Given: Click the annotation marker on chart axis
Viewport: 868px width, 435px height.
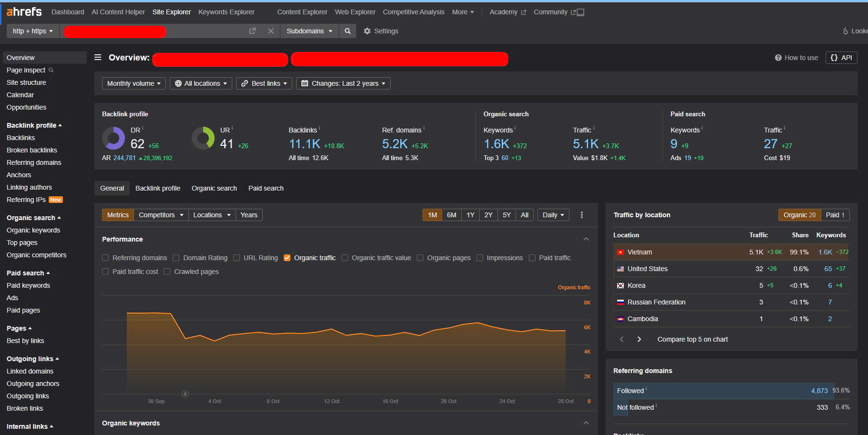Looking at the screenshot, I should pyautogui.click(x=185, y=394).
